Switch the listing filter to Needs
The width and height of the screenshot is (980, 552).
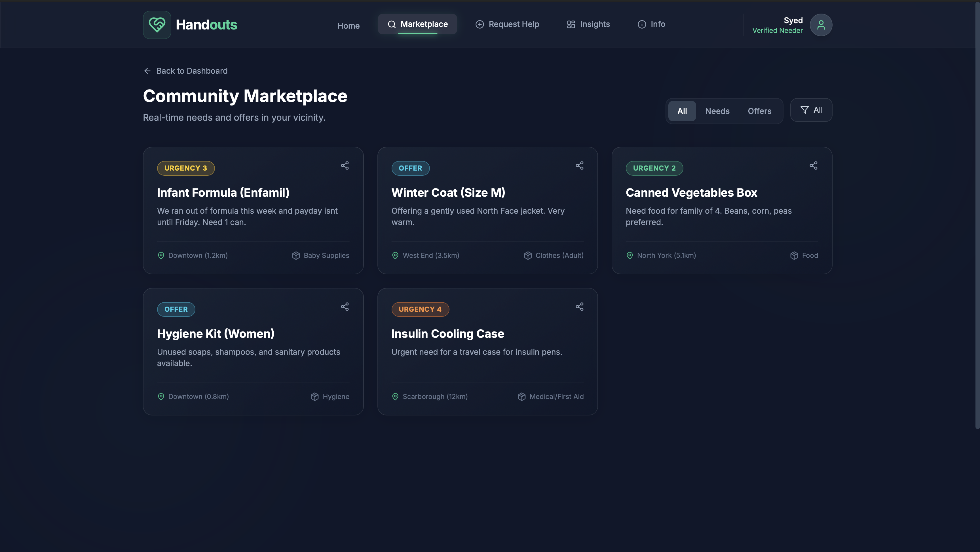[717, 111]
